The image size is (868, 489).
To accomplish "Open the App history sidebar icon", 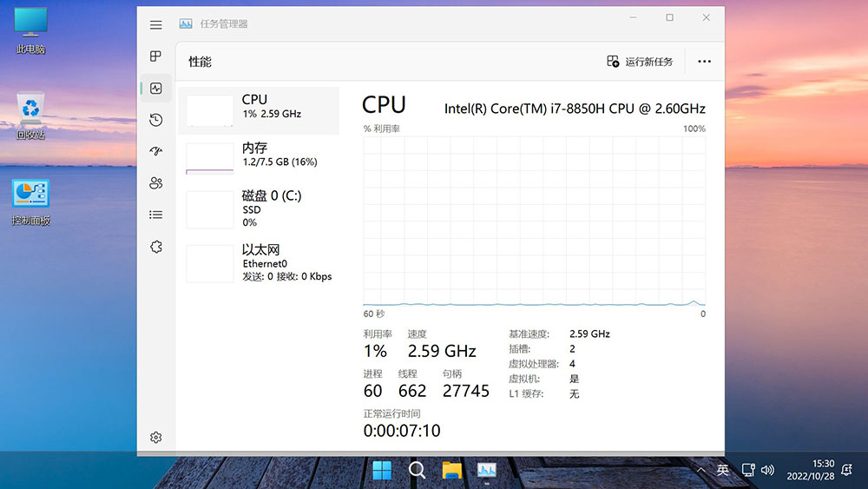I will (x=156, y=120).
